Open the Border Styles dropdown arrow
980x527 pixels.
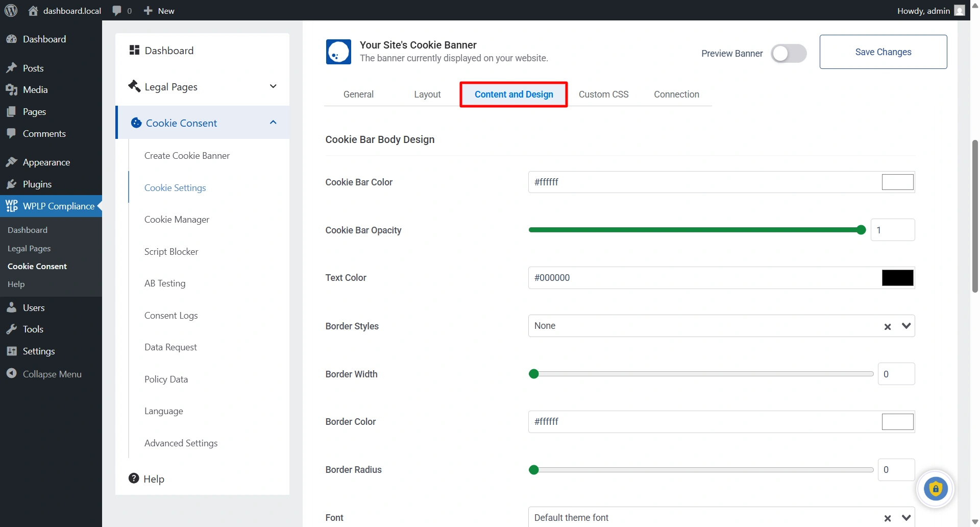tap(906, 326)
